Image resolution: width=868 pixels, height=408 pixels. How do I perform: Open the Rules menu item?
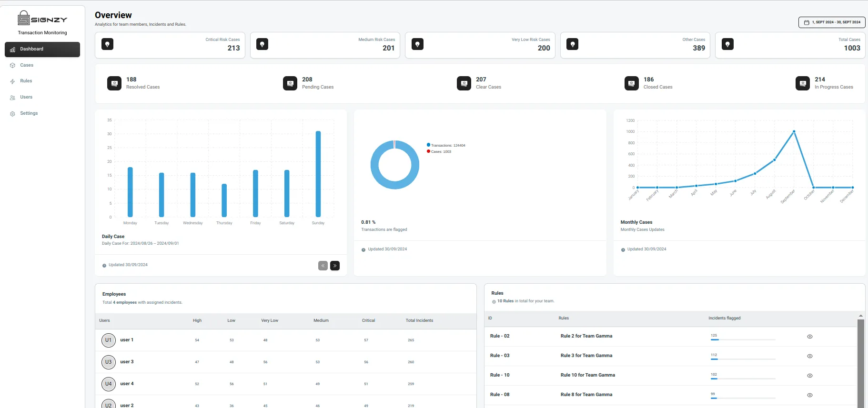click(42, 81)
